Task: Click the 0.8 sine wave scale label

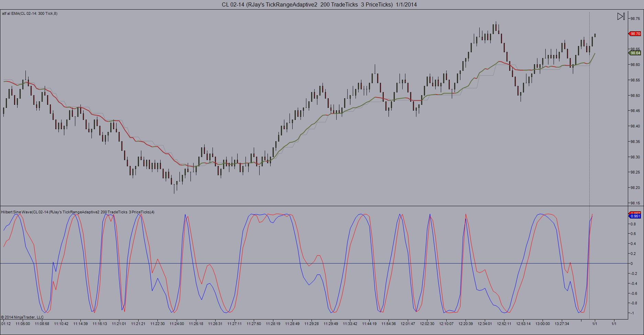Action: coord(633,224)
